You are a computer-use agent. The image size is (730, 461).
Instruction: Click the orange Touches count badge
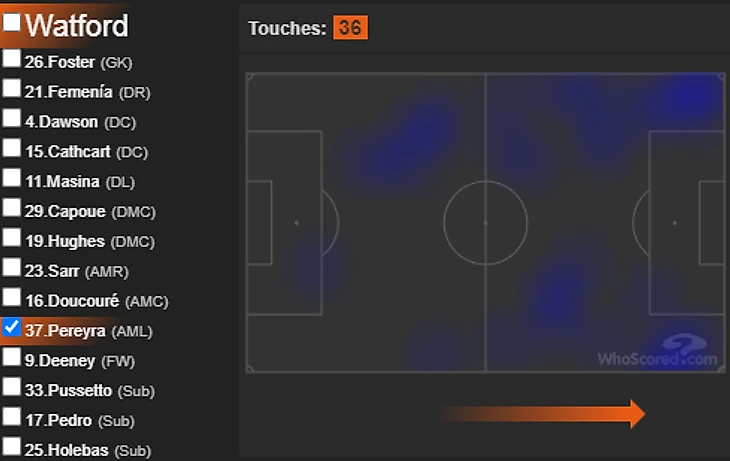pos(351,28)
